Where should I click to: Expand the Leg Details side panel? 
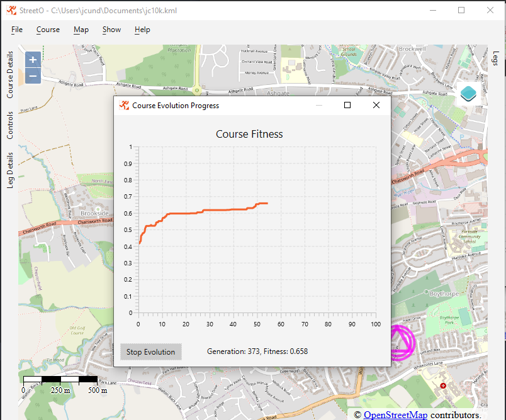click(10, 170)
